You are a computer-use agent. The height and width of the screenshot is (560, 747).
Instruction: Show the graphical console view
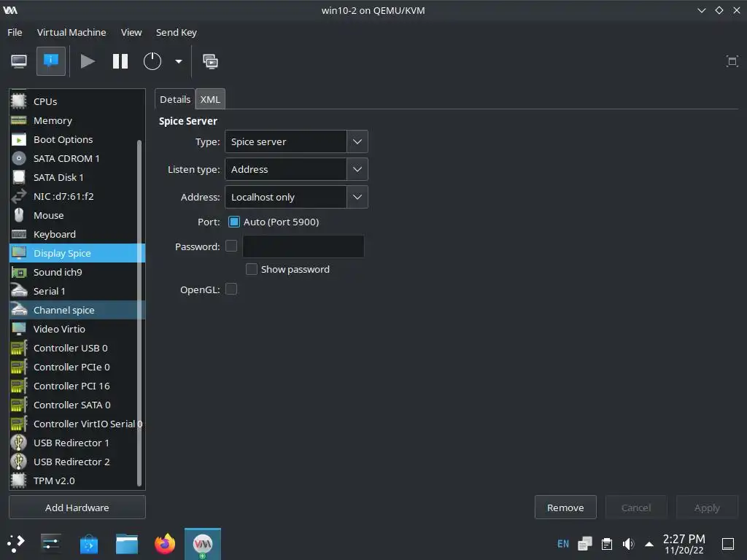19,61
